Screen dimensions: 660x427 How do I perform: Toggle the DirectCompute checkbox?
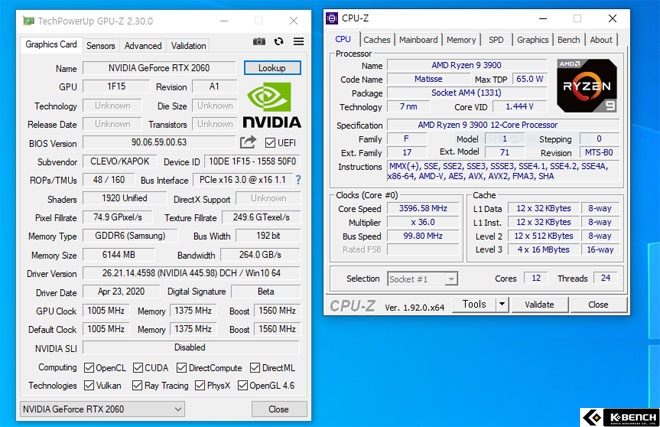181,368
